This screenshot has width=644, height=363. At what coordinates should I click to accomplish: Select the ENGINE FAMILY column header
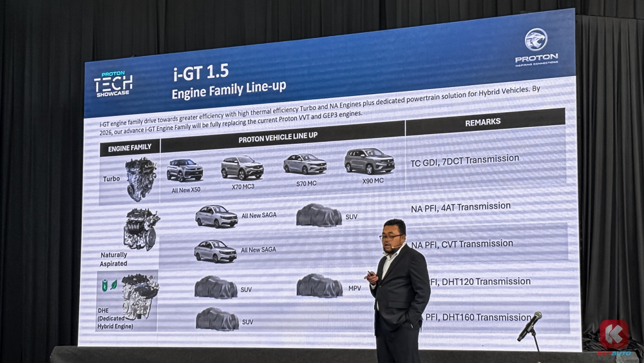click(x=130, y=148)
